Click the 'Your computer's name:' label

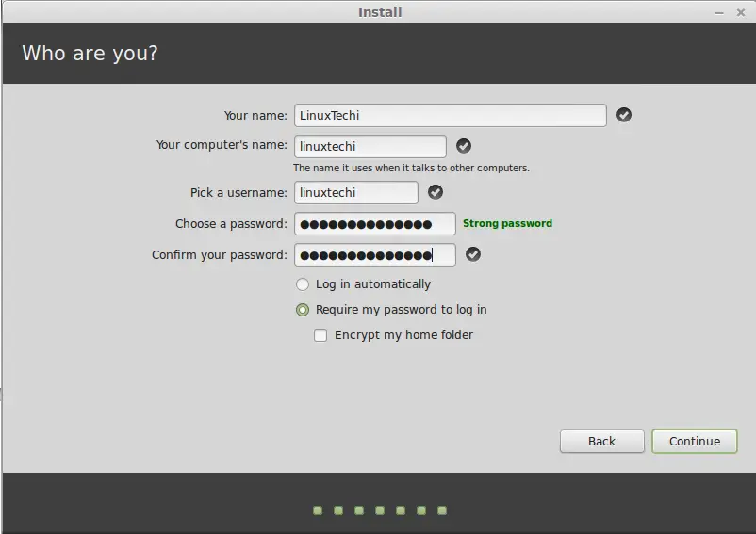click(222, 145)
